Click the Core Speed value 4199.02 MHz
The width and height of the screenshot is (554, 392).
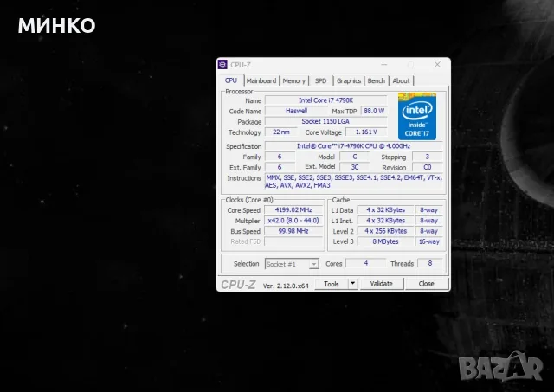pyautogui.click(x=293, y=210)
